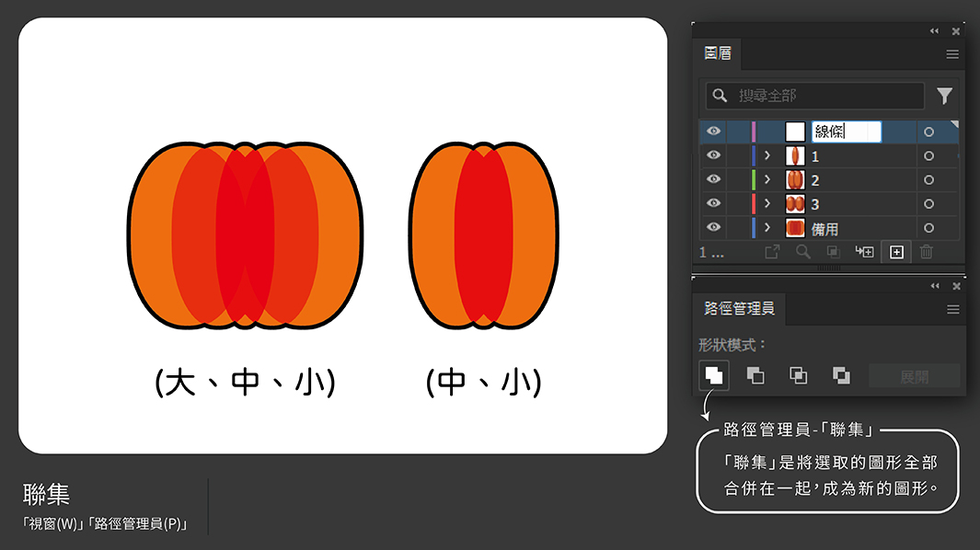Click the target circle for layer 2
Screen dimensions: 980x550
[x=928, y=180]
